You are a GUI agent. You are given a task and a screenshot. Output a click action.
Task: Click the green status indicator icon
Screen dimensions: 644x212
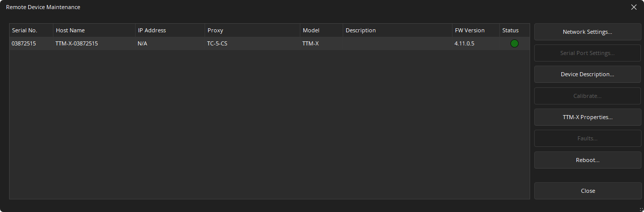(514, 43)
